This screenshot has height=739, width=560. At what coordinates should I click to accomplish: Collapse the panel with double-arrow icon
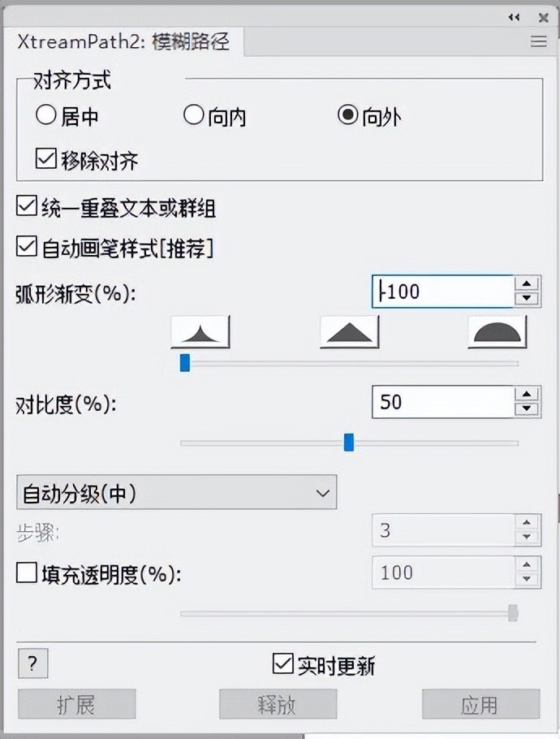coord(514,17)
